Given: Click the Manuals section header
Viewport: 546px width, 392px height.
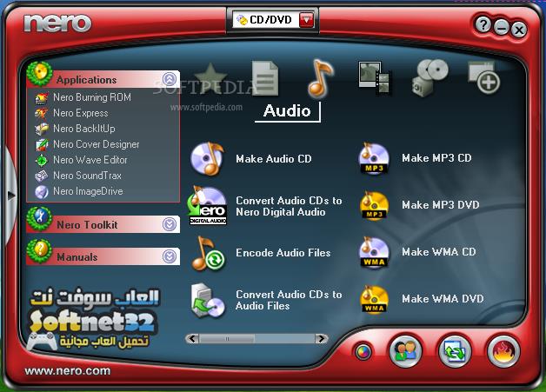Looking at the screenshot, I should coord(103,256).
